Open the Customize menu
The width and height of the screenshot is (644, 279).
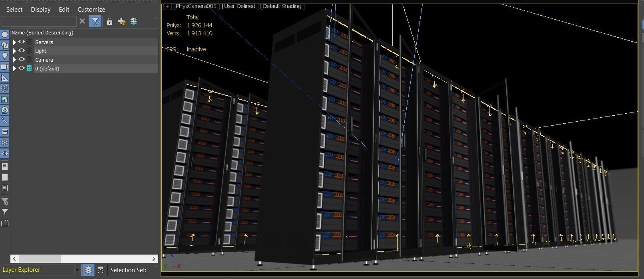pyautogui.click(x=91, y=9)
